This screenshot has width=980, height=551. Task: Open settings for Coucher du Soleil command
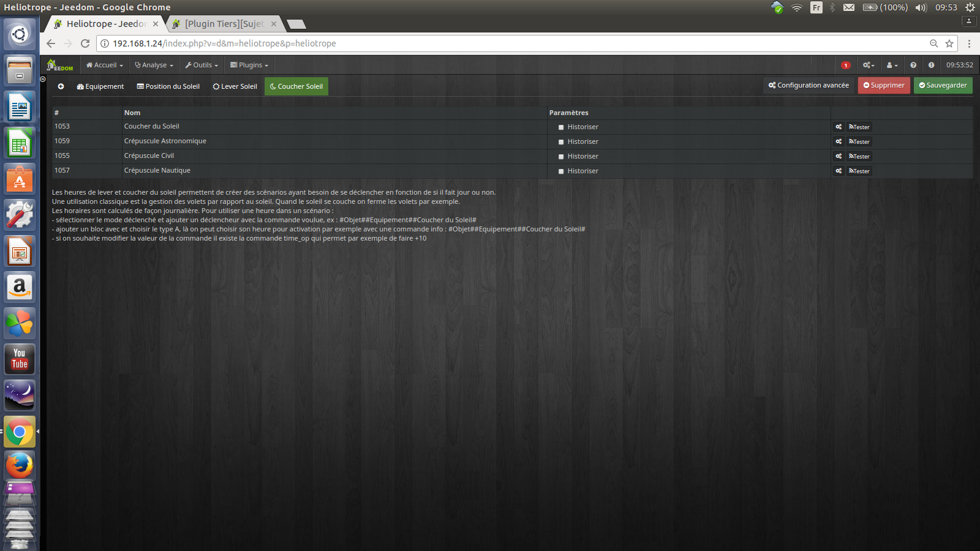[839, 127]
